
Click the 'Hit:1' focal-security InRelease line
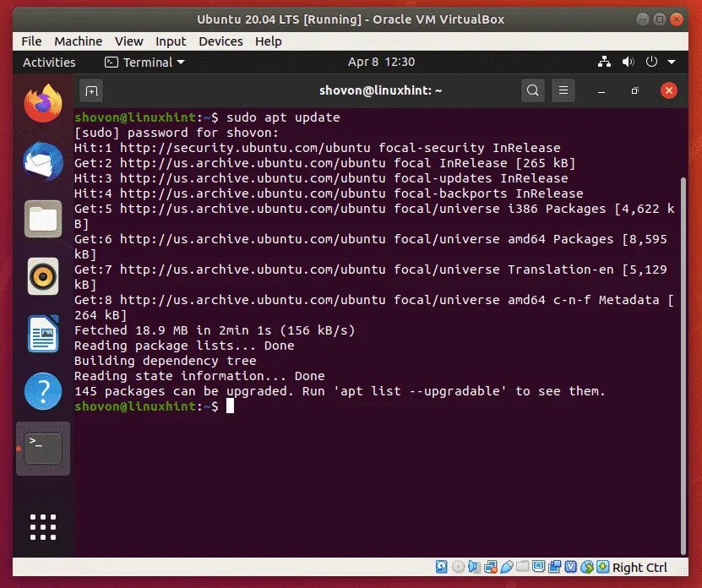point(317,148)
